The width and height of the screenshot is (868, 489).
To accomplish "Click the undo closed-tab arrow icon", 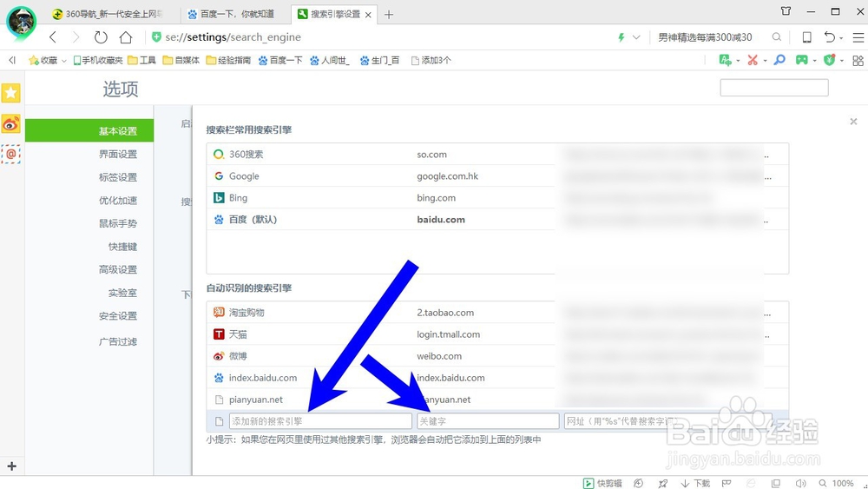I will (x=829, y=37).
